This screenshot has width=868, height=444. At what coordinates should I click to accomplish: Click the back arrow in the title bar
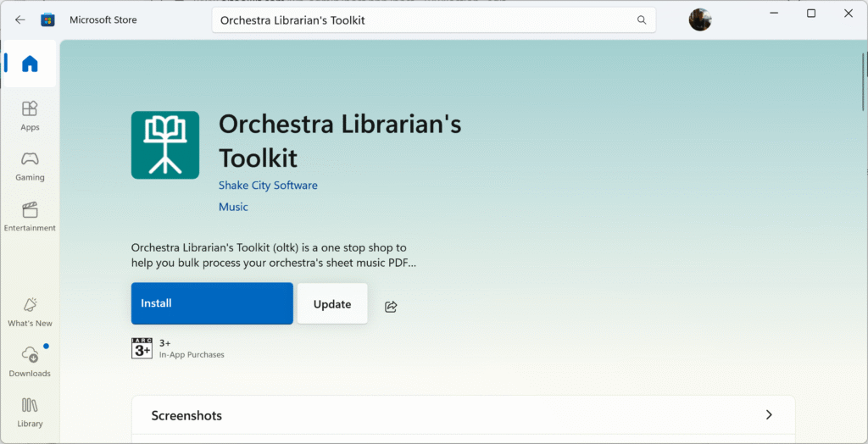point(20,20)
